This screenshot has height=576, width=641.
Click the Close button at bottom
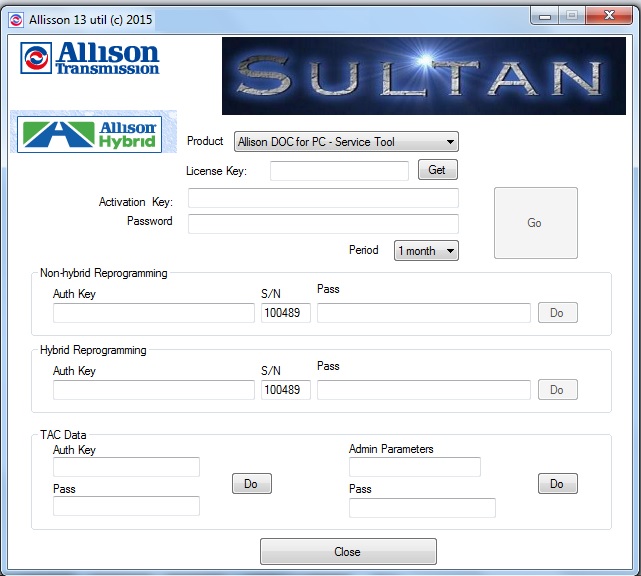(348, 551)
